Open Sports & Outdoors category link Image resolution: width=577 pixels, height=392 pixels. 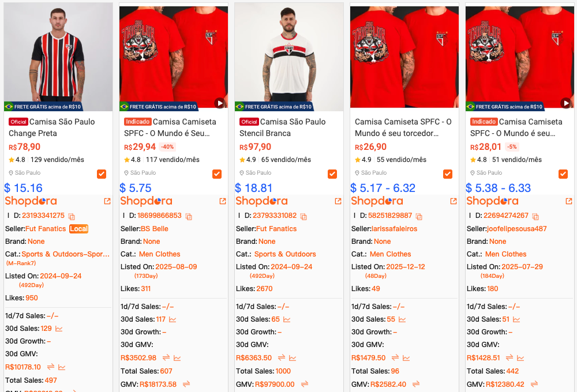click(x=285, y=254)
